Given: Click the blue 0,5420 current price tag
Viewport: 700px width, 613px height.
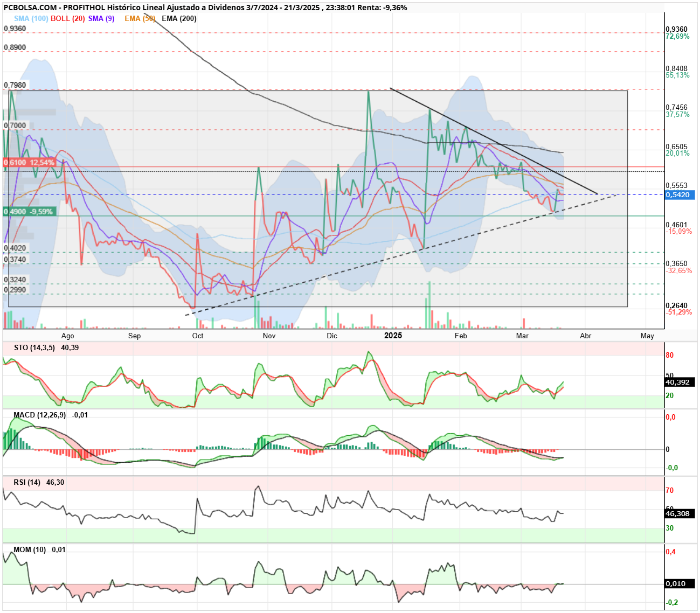Looking at the screenshot, I should tap(680, 195).
